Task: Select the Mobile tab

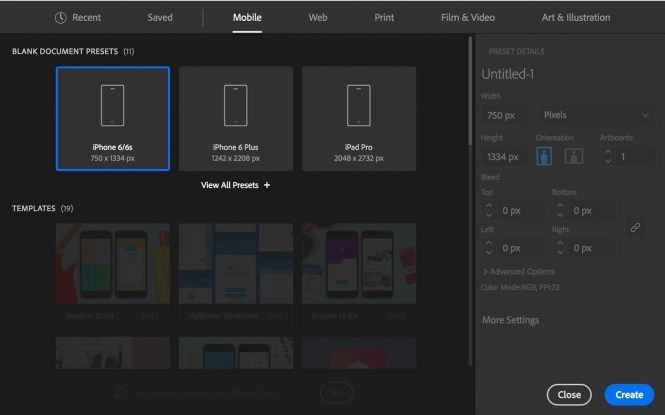Action: point(247,17)
